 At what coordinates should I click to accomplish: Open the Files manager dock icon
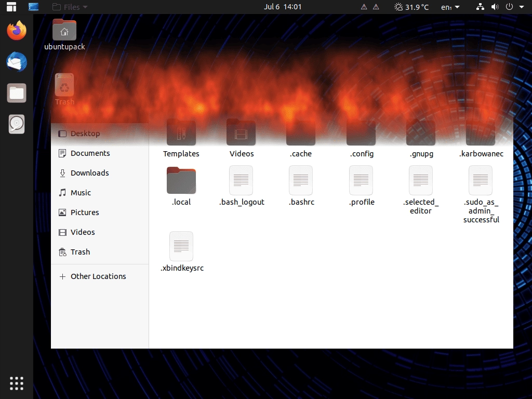click(x=16, y=93)
